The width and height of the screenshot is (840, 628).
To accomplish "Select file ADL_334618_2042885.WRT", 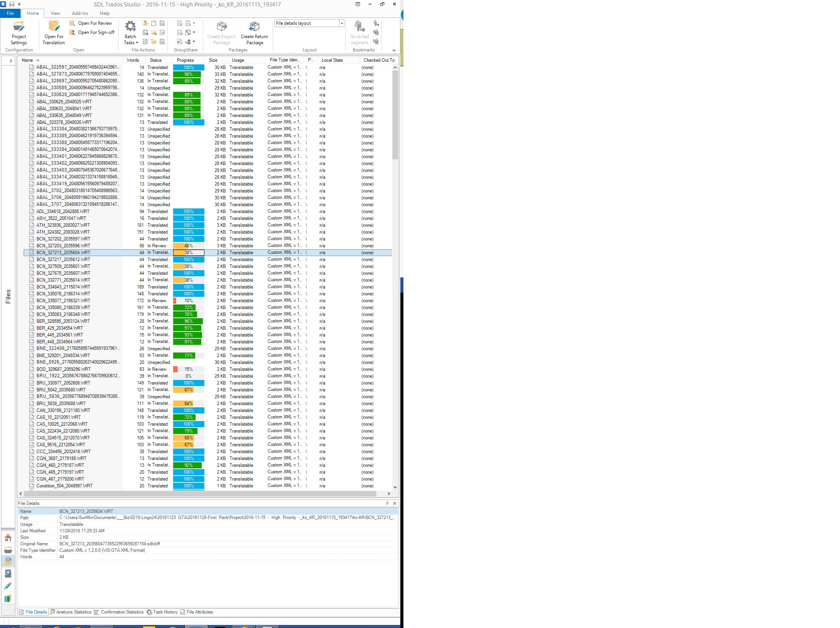I will (x=63, y=211).
